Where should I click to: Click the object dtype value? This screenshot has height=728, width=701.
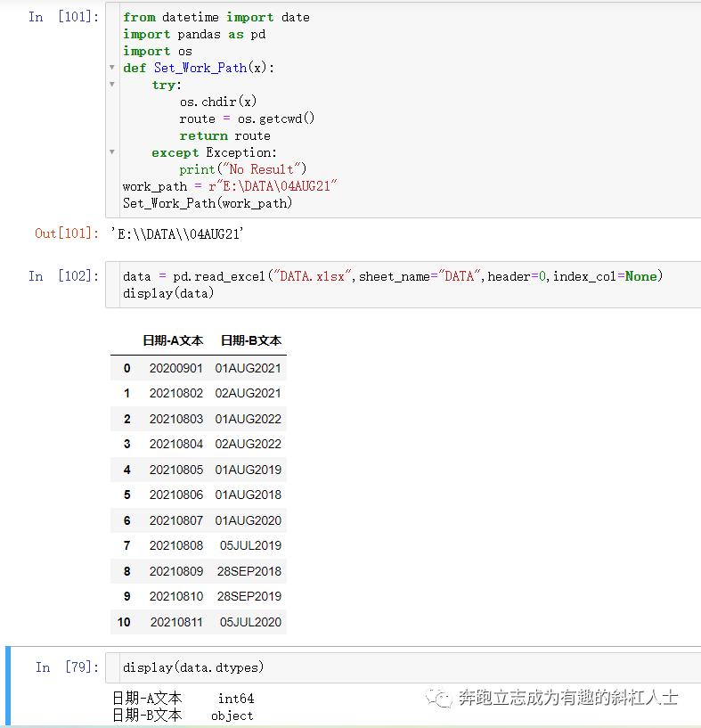(232, 716)
